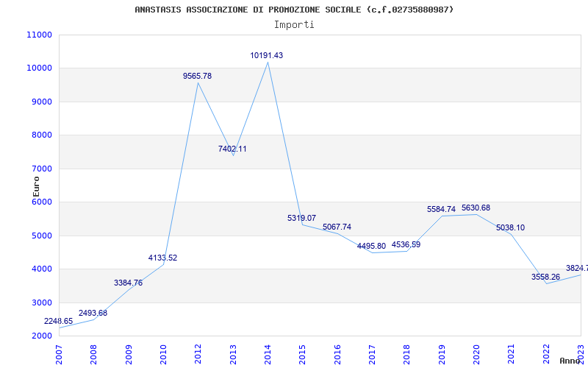Click the 2019 year label
The width and height of the screenshot is (588, 368).
click(442, 355)
